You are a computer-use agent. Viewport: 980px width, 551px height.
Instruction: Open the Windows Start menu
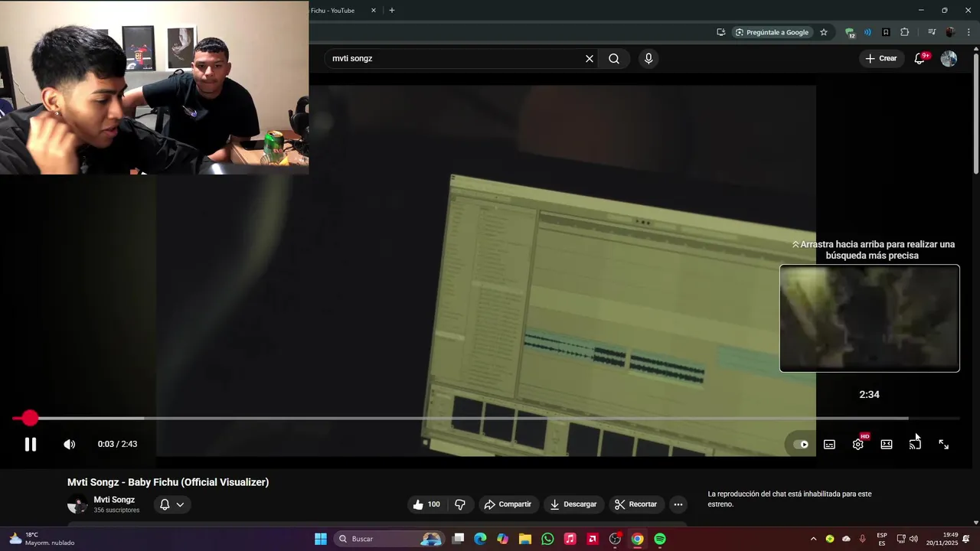(x=321, y=539)
